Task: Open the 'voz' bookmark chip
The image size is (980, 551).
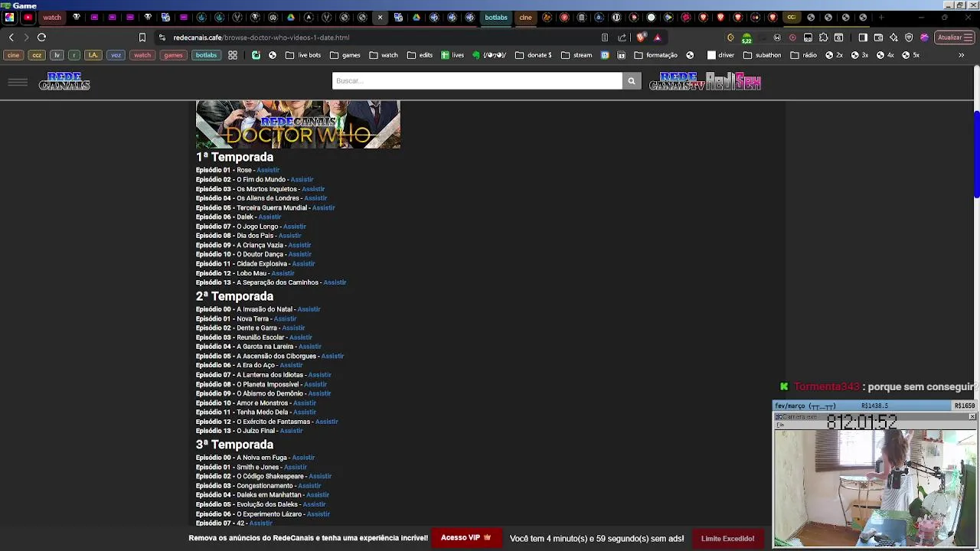Action: [116, 55]
